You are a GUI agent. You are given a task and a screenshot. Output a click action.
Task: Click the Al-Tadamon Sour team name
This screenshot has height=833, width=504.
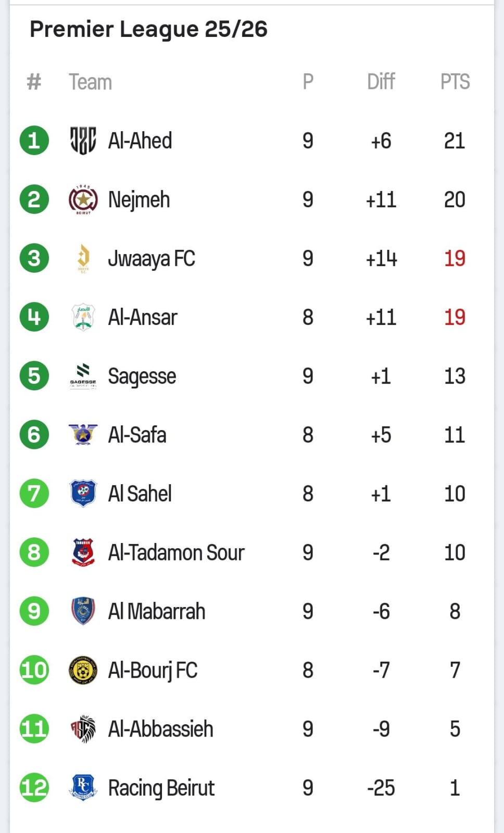176,552
